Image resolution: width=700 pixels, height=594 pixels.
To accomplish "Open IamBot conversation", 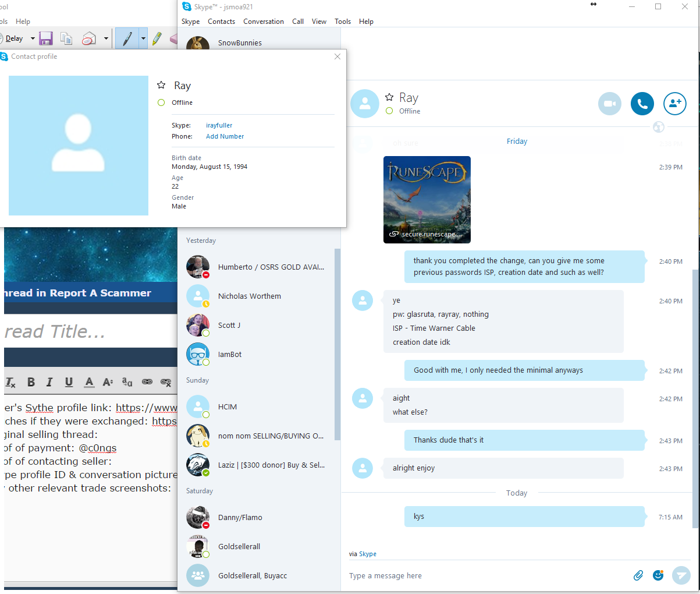I will [259, 354].
